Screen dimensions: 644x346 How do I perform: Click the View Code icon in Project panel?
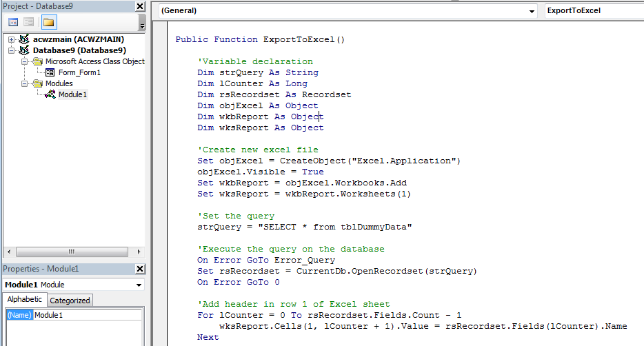[13, 22]
